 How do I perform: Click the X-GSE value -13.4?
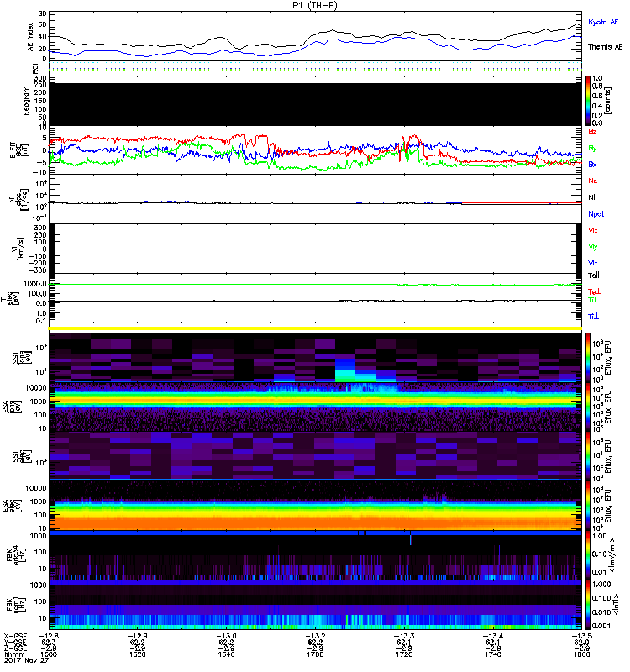coord(493,636)
